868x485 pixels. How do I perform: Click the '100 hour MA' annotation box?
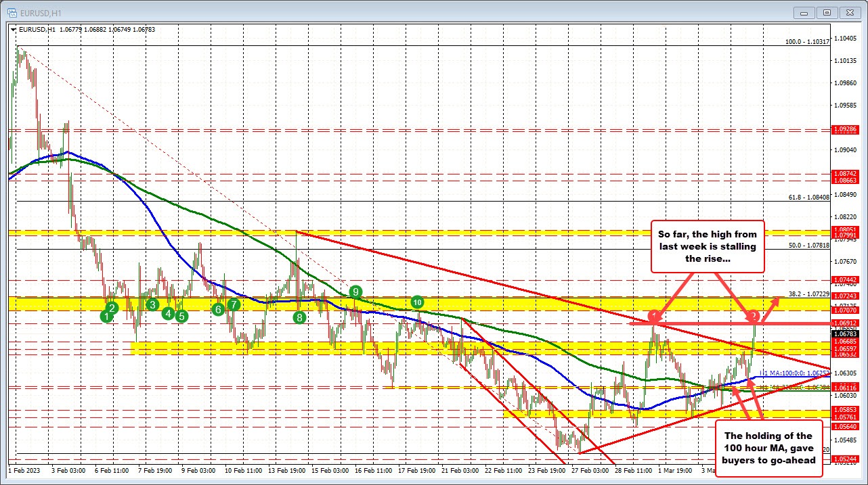tap(768, 448)
